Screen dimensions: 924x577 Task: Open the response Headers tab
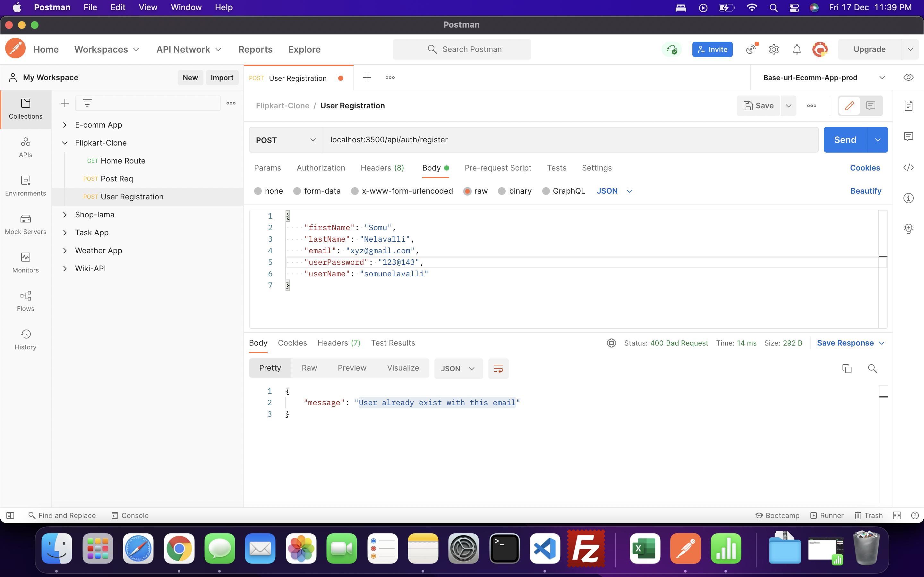coord(338,343)
